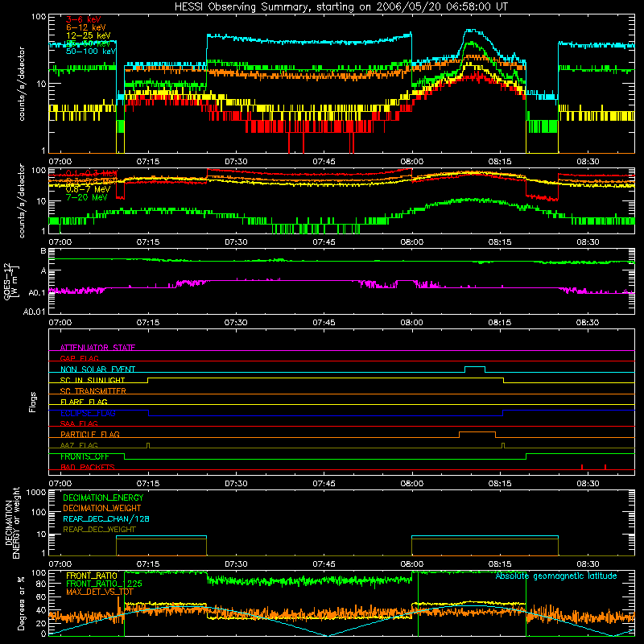Click the DECIMATION_WEIGHT legend label
Viewport: 644px width, 644px height.
coord(102,508)
